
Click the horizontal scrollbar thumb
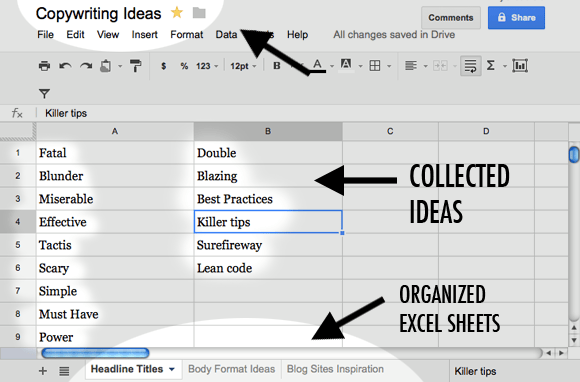(x=95, y=353)
